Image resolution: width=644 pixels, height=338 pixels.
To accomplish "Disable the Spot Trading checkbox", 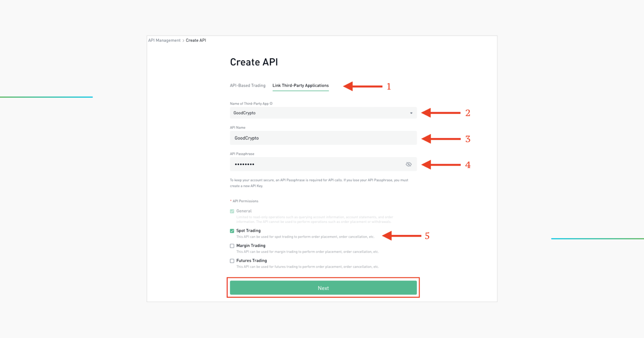I will click(x=232, y=231).
